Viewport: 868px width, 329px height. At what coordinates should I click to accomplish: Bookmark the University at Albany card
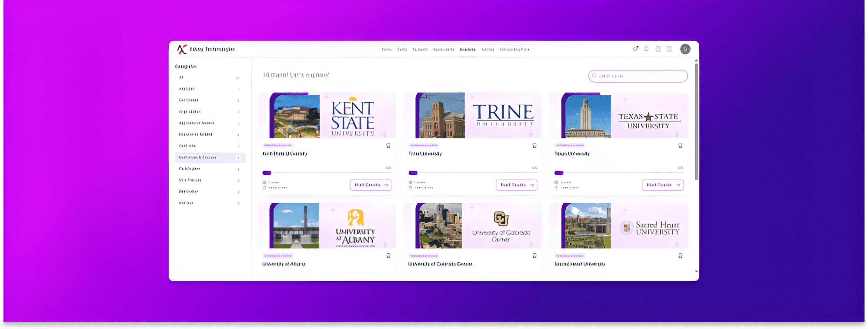coord(388,256)
